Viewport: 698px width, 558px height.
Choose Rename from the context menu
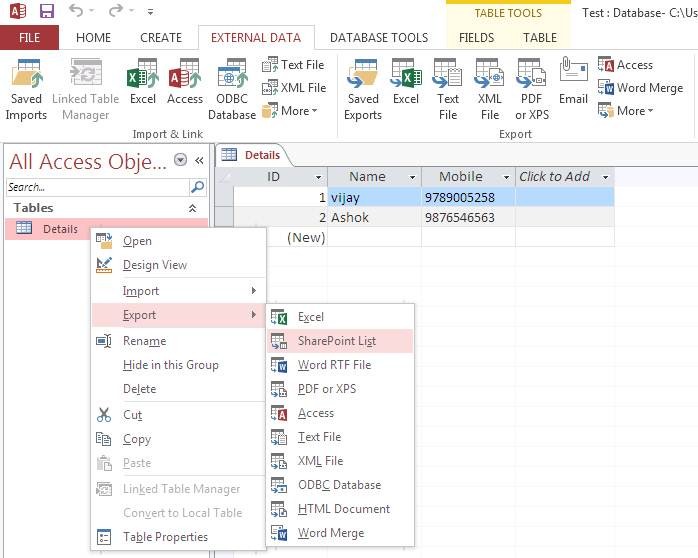click(178, 341)
